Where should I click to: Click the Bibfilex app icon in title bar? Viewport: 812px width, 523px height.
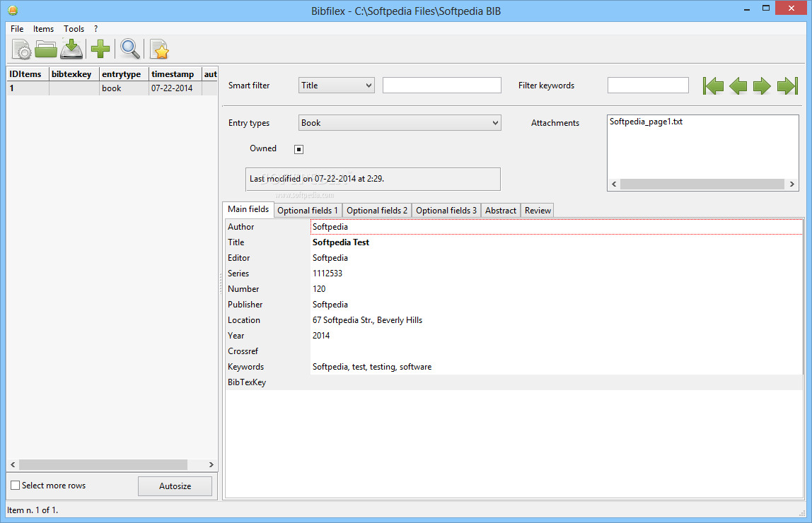click(13, 11)
